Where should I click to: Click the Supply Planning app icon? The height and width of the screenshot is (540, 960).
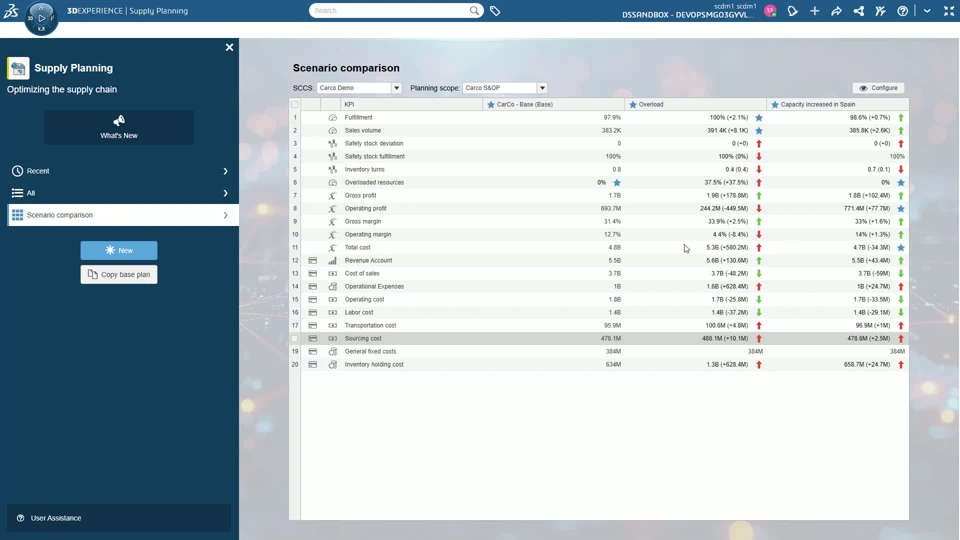[18, 68]
